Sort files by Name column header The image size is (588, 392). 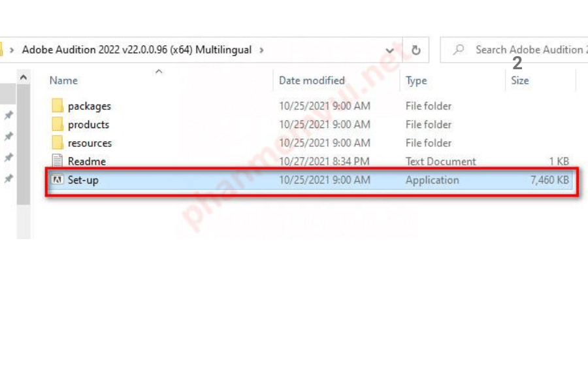click(64, 80)
